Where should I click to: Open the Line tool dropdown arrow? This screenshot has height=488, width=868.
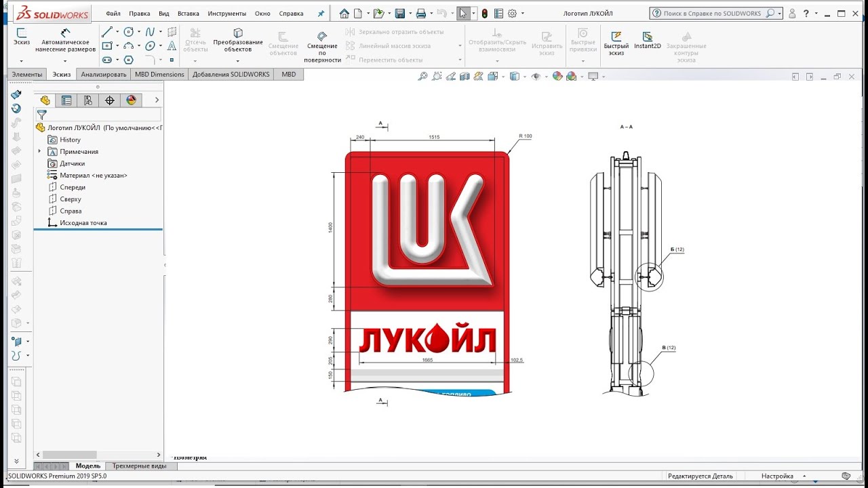[117, 32]
